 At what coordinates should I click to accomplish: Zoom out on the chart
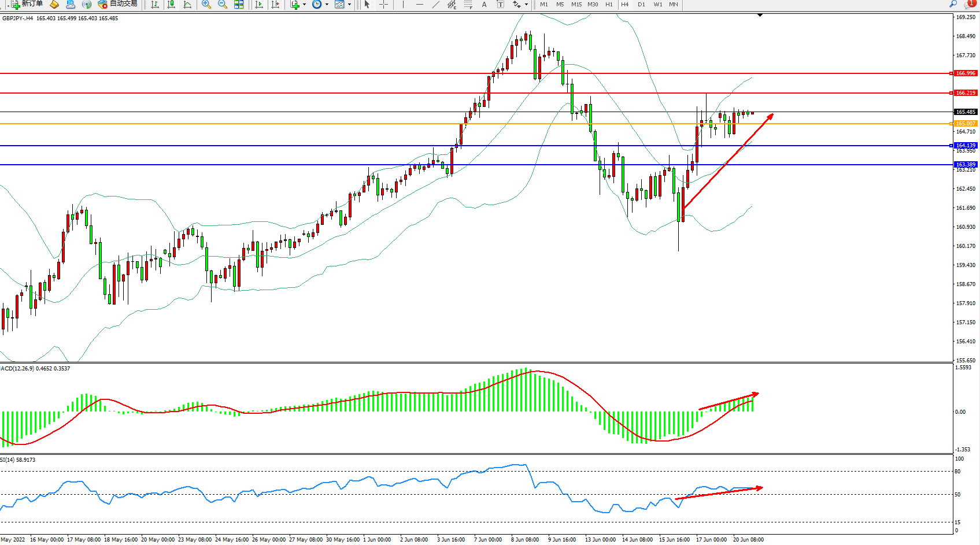[x=222, y=5]
